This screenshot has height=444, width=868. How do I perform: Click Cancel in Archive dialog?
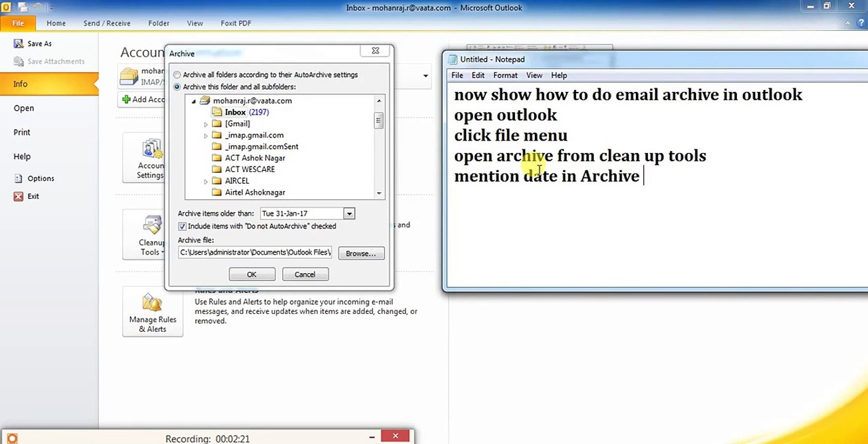[305, 274]
